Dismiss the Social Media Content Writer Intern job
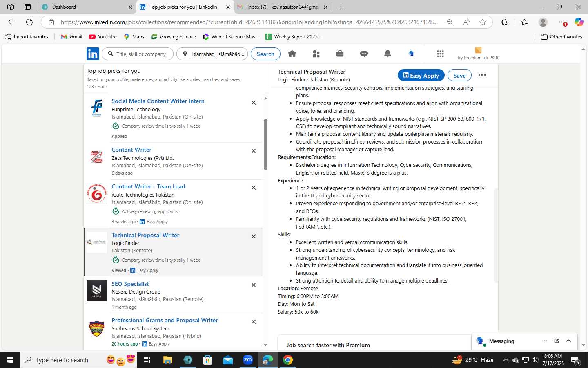The height and width of the screenshot is (368, 588). pos(254,103)
